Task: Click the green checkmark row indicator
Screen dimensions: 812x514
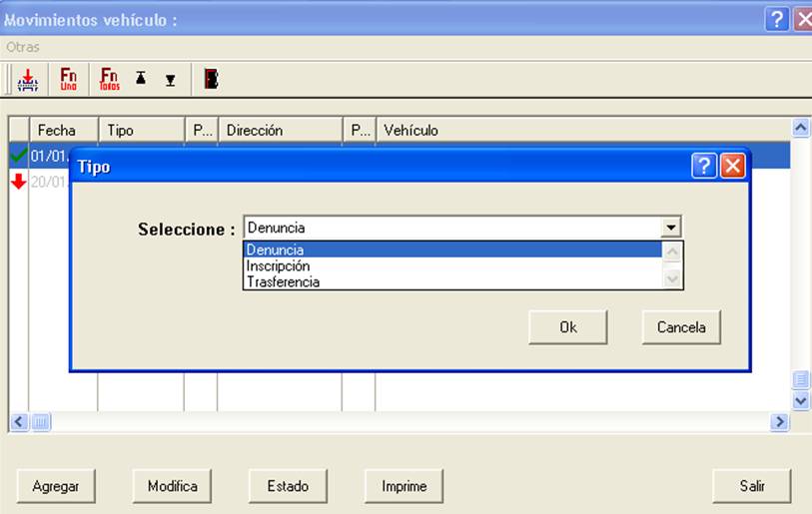Action: coord(19,155)
